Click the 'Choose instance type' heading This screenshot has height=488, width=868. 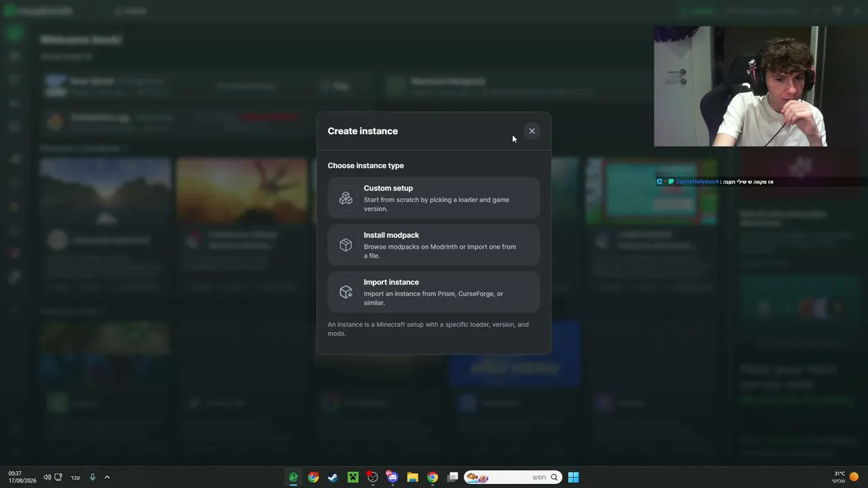[x=366, y=165]
